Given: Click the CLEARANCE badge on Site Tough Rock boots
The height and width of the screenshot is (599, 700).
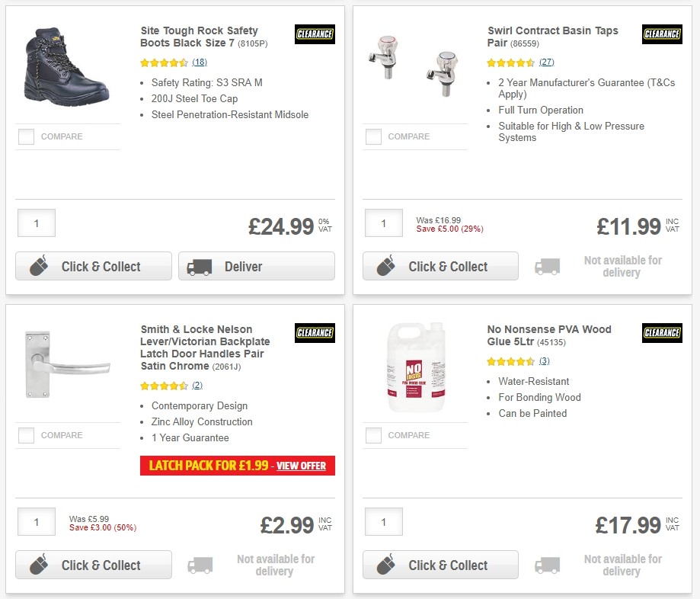Looking at the screenshot, I should tap(314, 34).
